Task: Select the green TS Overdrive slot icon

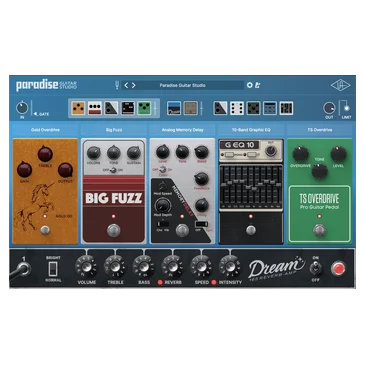Action: (144, 108)
